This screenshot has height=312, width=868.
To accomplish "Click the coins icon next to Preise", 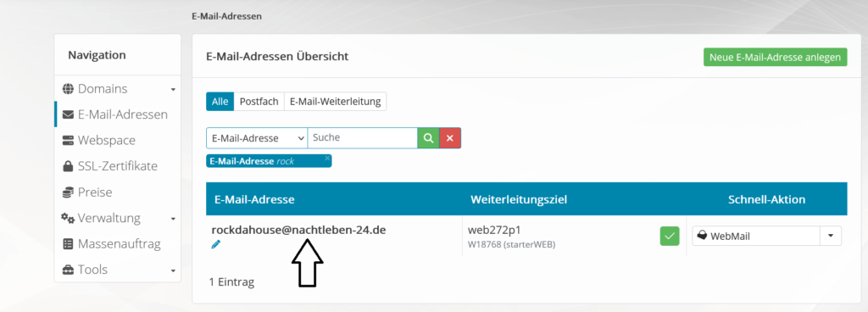I will [68, 192].
